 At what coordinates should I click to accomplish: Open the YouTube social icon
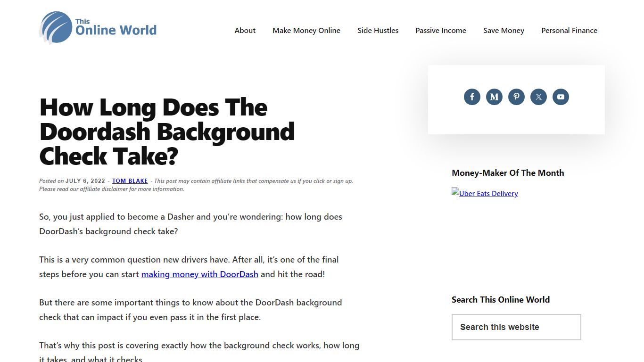point(561,97)
